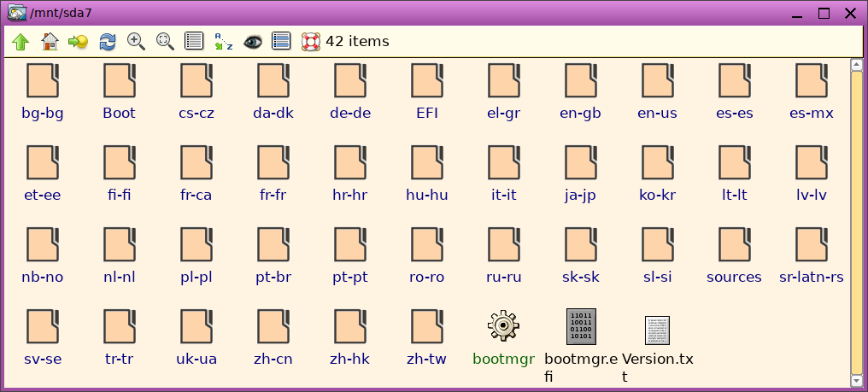Maximize the /mnt/sda7 window
The width and height of the screenshot is (868, 392).
[824, 14]
